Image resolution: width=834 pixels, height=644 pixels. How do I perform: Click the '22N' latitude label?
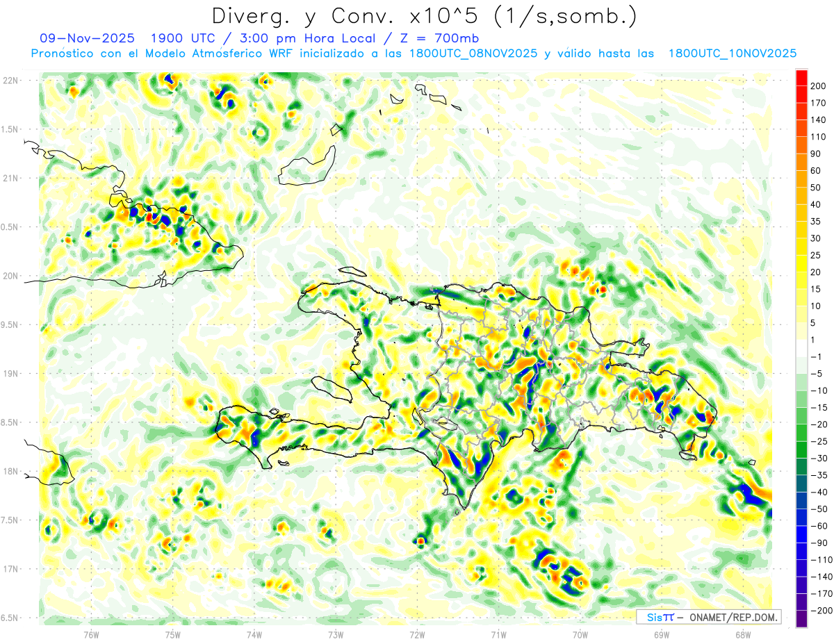pos(10,81)
